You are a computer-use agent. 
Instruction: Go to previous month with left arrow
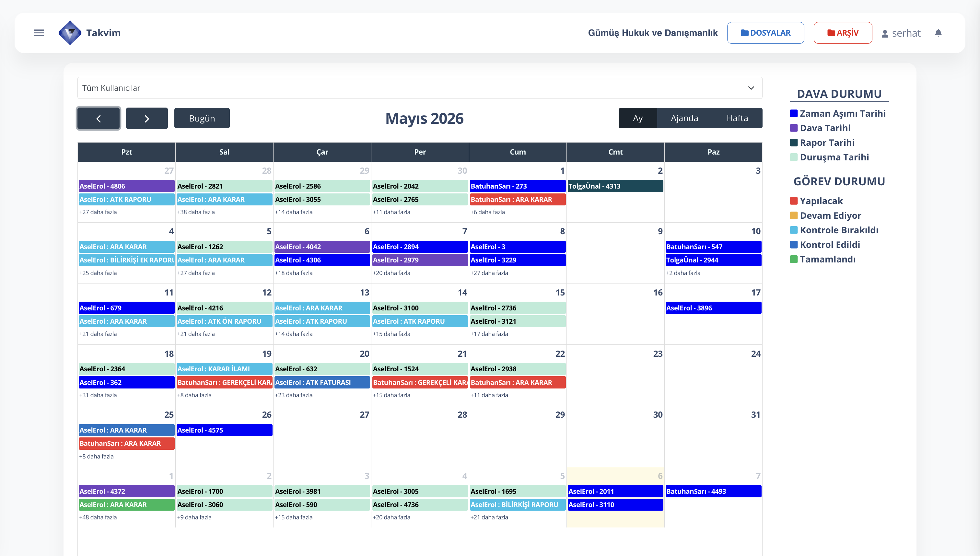(99, 118)
